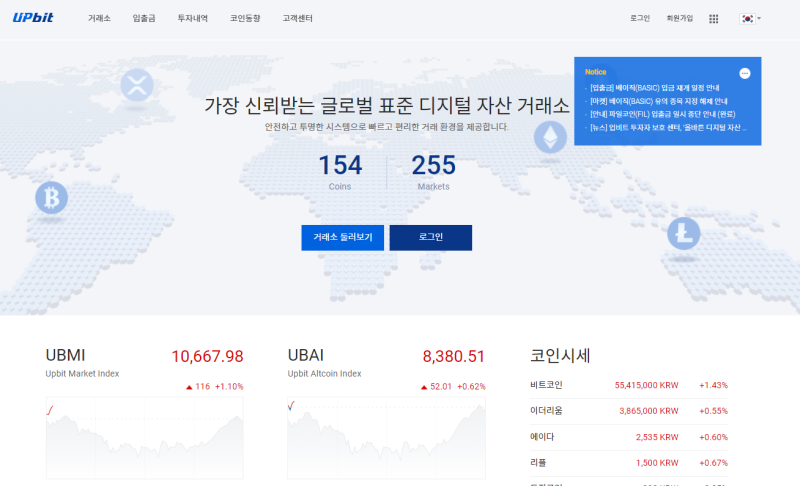Click the Litecoin coin icon
The width and height of the screenshot is (800, 486).
pyautogui.click(x=684, y=234)
